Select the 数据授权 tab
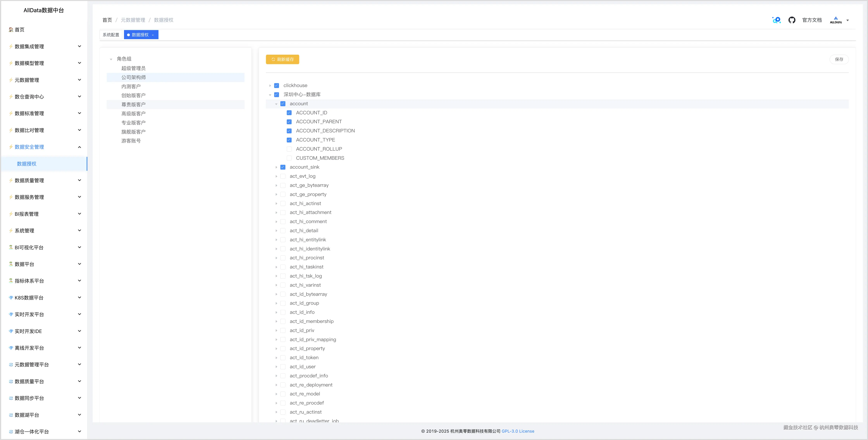This screenshot has height=440, width=868. coord(141,35)
